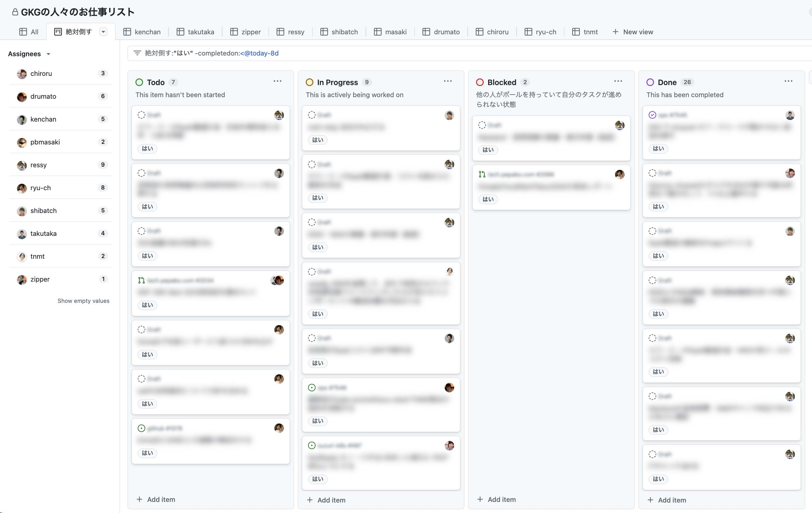Switch to the All view tab
This screenshot has width=812, height=513.
coord(29,32)
